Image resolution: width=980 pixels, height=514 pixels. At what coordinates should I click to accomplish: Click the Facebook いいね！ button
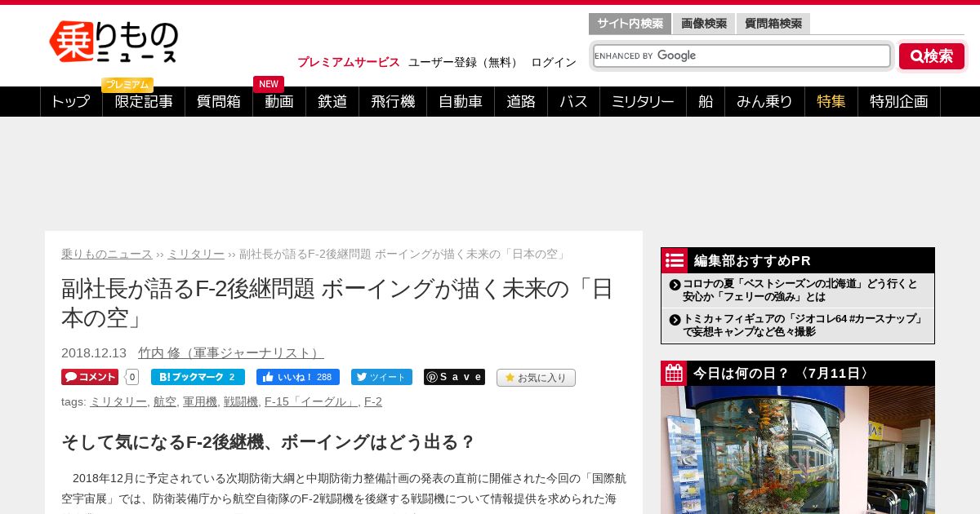(x=298, y=377)
